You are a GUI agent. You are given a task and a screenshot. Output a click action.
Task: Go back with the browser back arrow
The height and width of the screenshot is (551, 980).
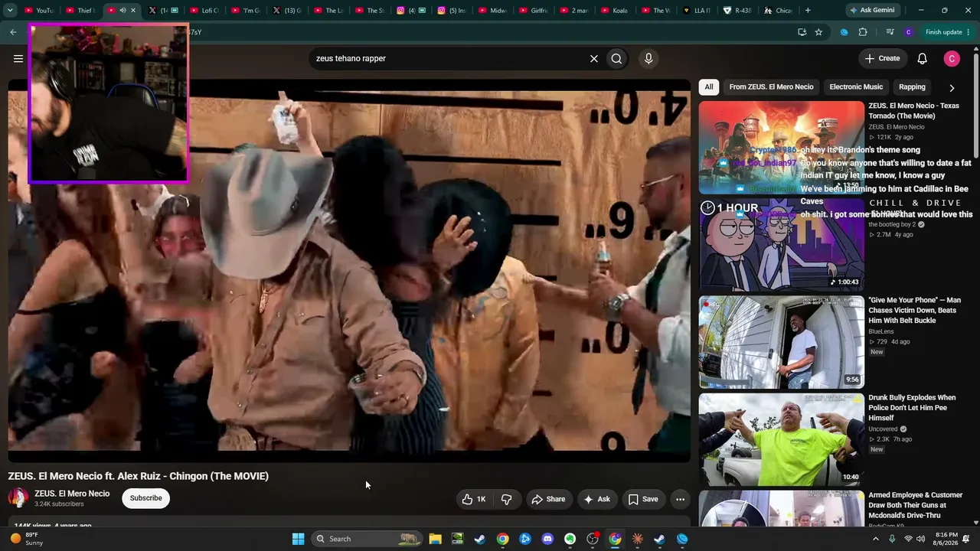coord(13,32)
